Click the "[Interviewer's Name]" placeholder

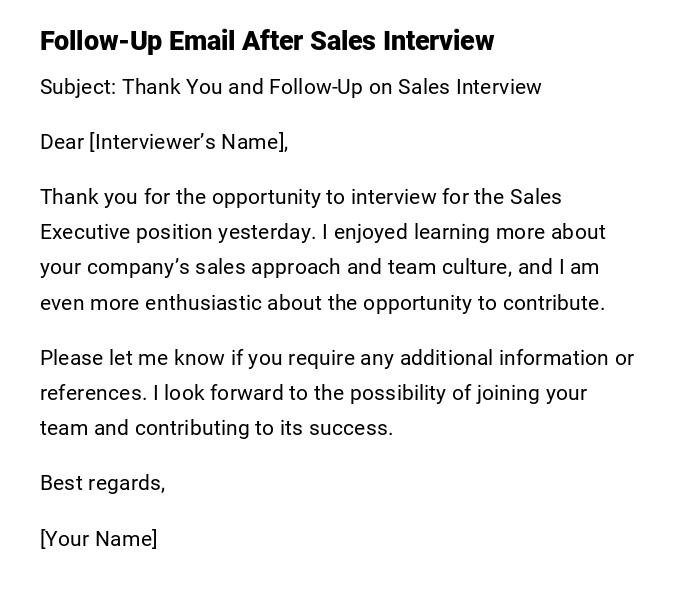tap(189, 142)
